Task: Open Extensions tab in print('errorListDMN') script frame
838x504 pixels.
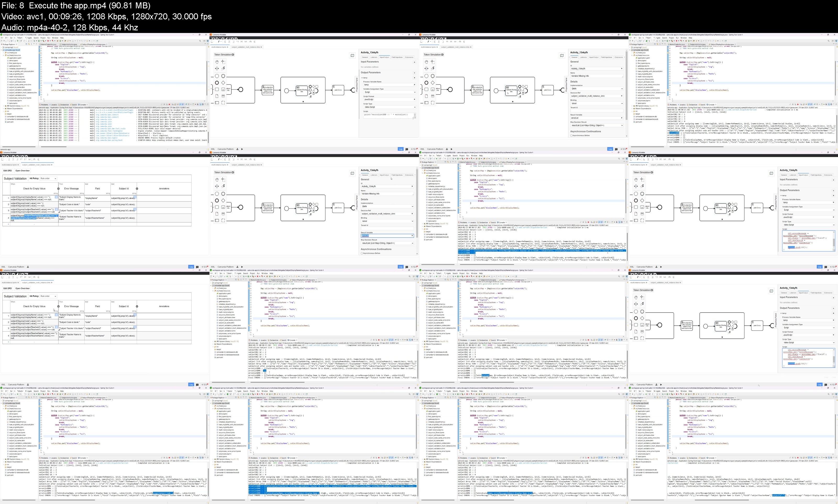Action: [409, 57]
